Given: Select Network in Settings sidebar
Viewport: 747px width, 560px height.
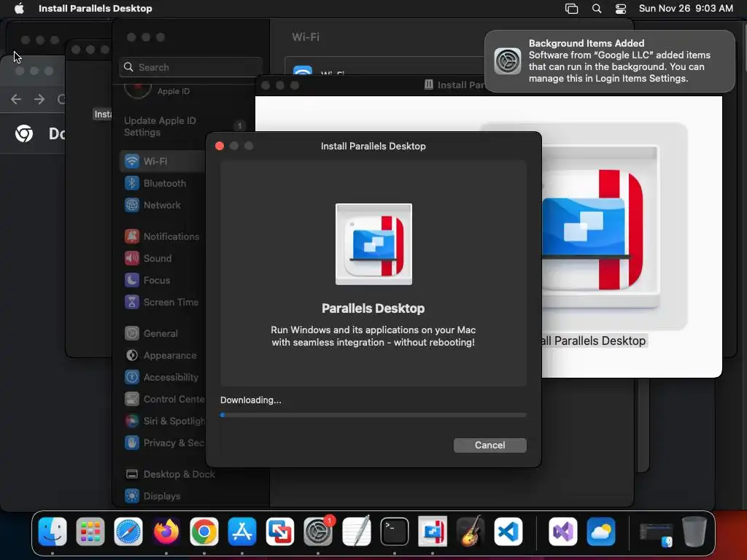Looking at the screenshot, I should [x=163, y=205].
